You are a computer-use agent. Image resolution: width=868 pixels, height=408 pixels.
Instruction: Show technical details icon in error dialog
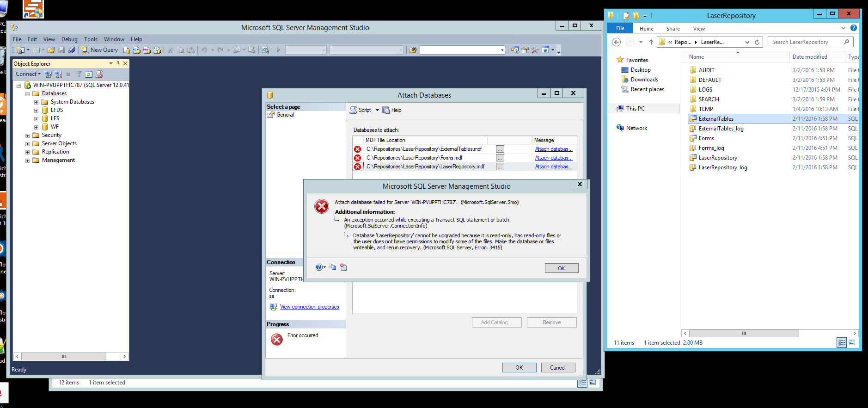(343, 267)
